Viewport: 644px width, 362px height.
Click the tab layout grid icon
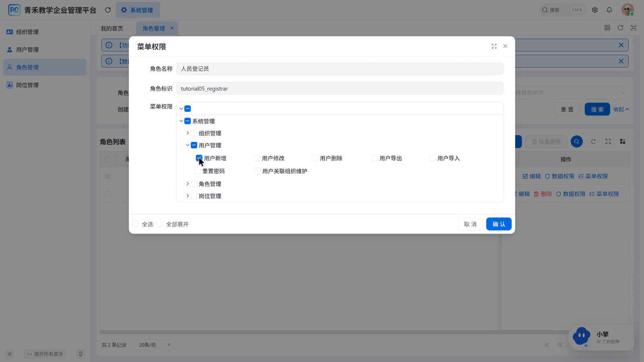tap(607, 28)
